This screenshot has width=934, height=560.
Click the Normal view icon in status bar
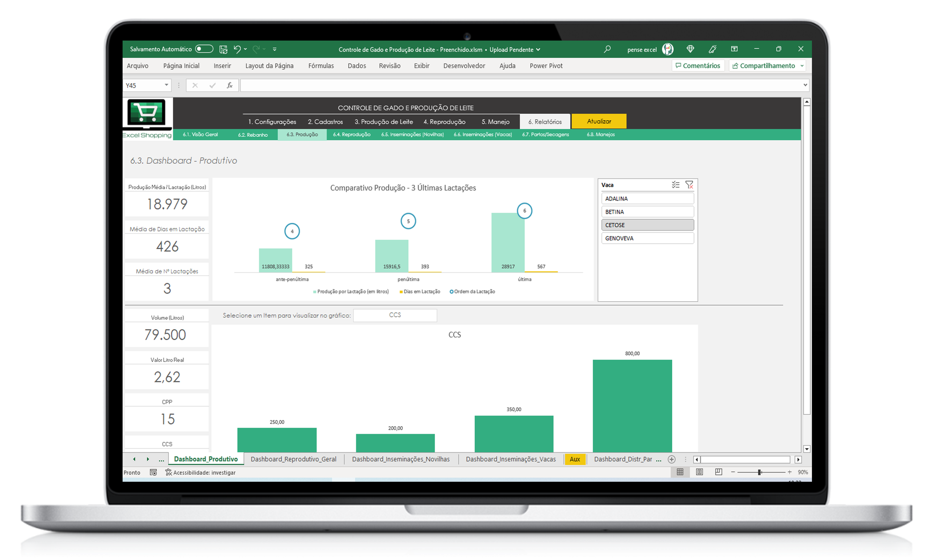[680, 472]
